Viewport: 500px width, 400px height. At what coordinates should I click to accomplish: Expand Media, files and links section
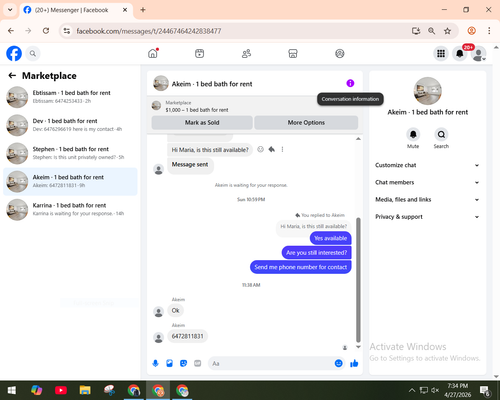pyautogui.click(x=427, y=200)
